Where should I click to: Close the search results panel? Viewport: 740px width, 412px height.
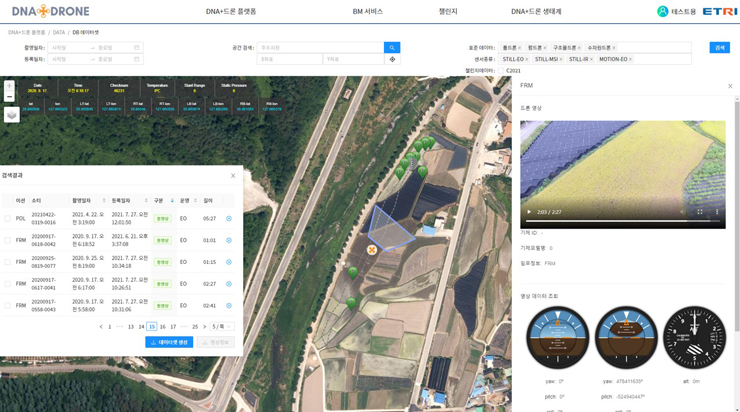coord(233,176)
